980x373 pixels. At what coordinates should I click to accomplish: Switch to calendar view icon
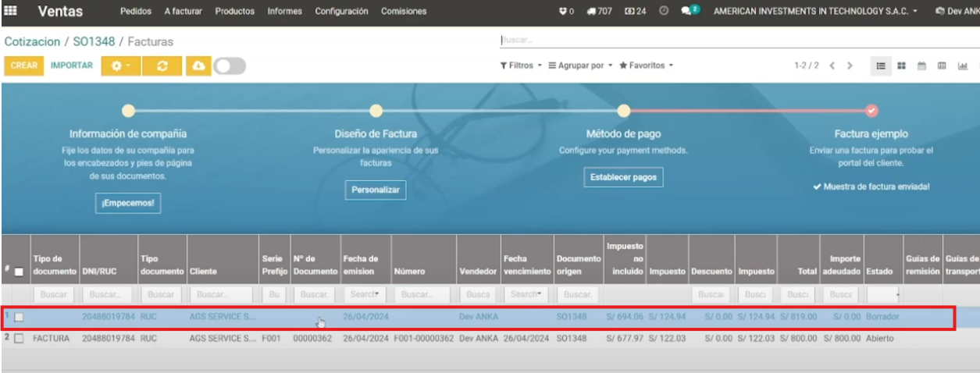[x=921, y=66]
